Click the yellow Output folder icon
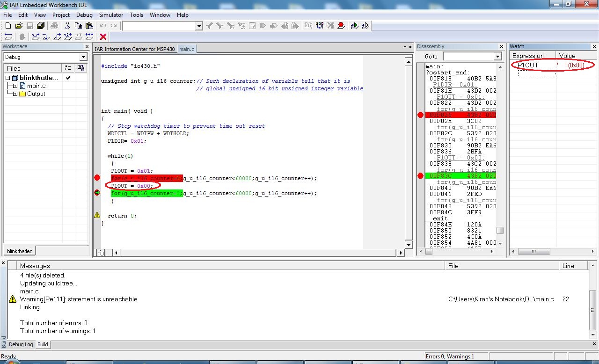The image size is (599, 364). 22,94
